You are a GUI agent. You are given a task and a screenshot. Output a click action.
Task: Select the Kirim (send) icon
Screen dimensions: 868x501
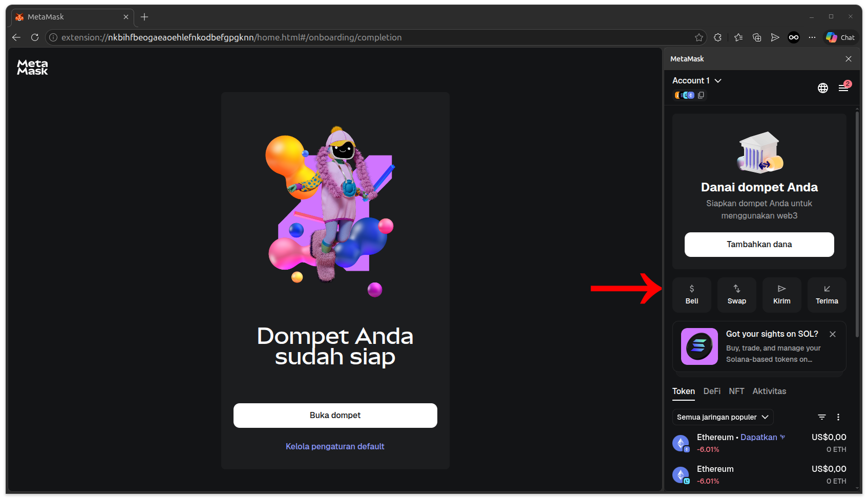tap(781, 294)
